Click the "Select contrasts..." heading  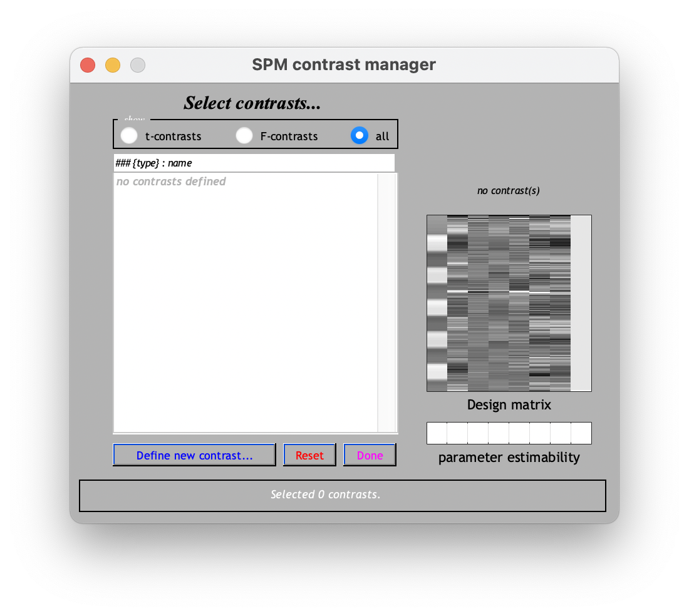coord(252,103)
